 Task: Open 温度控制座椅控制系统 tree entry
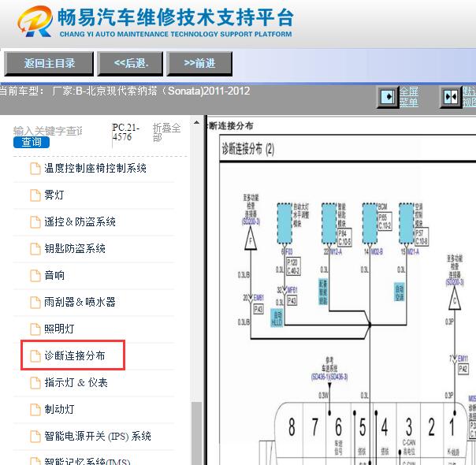click(95, 168)
